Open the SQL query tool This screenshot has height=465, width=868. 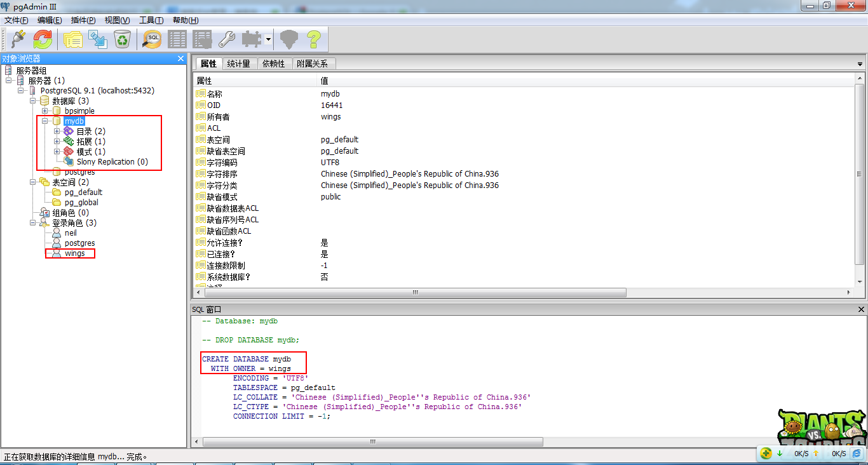(x=152, y=39)
